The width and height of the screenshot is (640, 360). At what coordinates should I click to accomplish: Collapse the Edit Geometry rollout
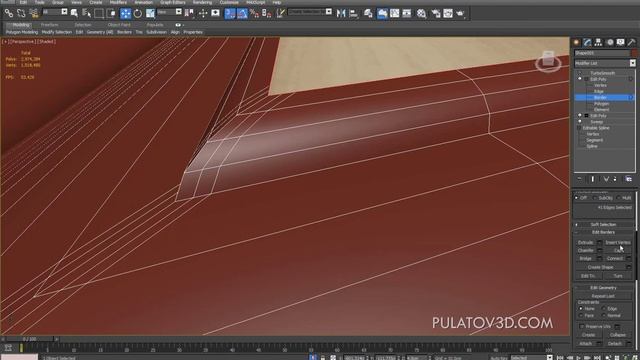click(603, 288)
